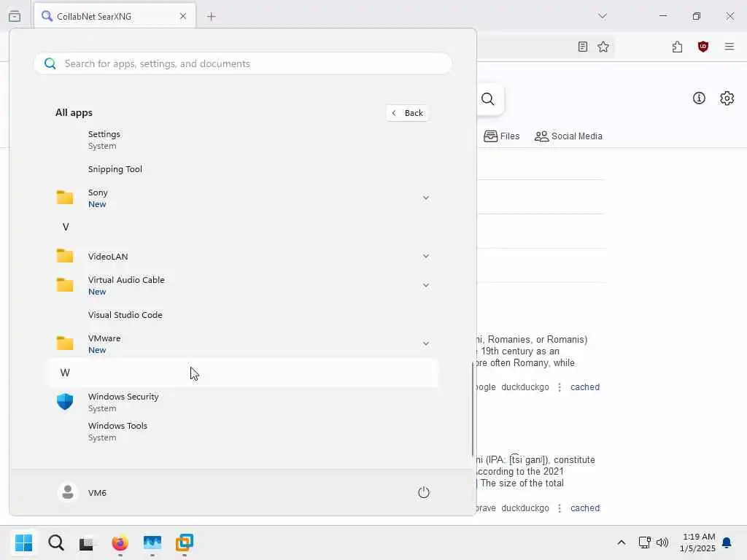Expand the VideoLAN folder chevron

coord(426,256)
